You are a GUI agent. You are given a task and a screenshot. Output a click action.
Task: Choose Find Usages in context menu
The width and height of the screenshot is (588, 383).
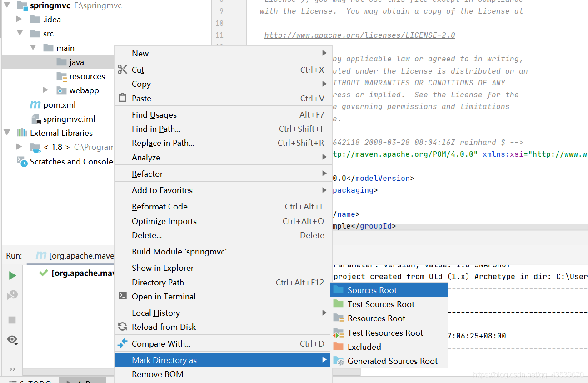223,115
